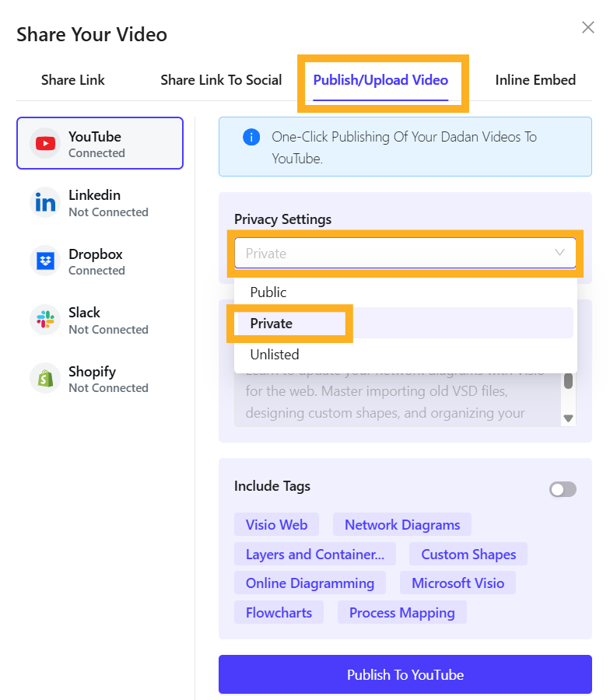Close the Share Your Video dialog

coord(588,26)
